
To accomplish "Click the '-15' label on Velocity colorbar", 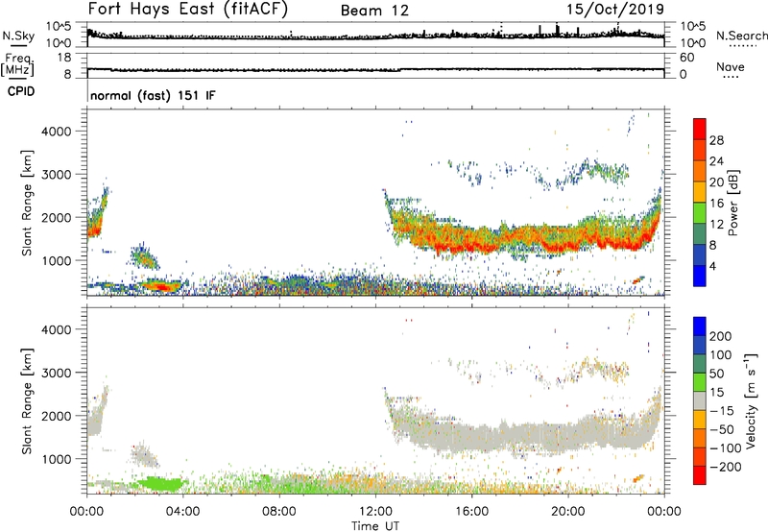I will pyautogui.click(x=722, y=411).
